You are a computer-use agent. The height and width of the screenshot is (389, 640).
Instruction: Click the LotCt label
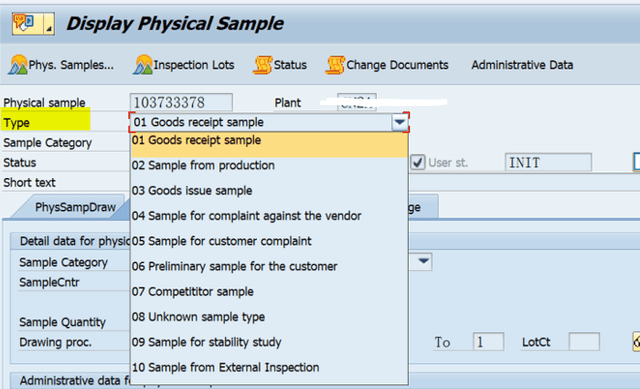(536, 342)
